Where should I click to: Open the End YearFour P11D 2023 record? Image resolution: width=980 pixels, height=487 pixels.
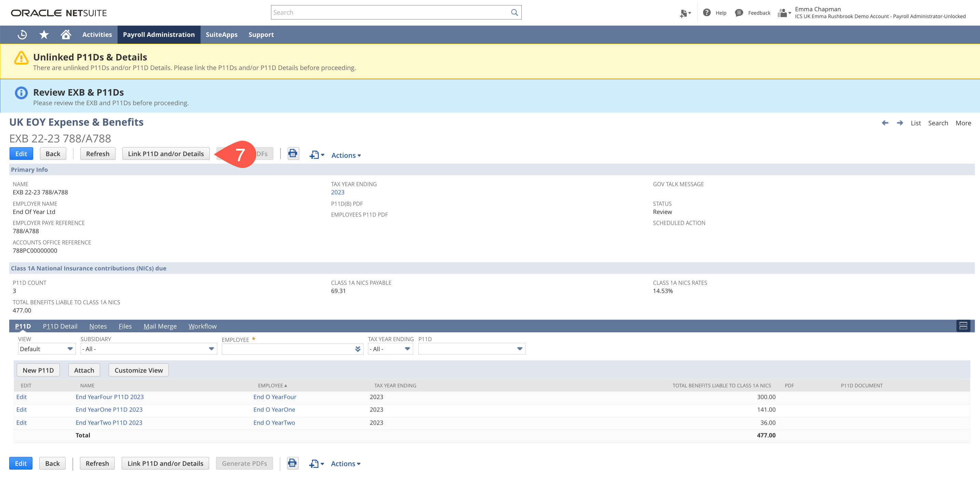tap(110, 396)
